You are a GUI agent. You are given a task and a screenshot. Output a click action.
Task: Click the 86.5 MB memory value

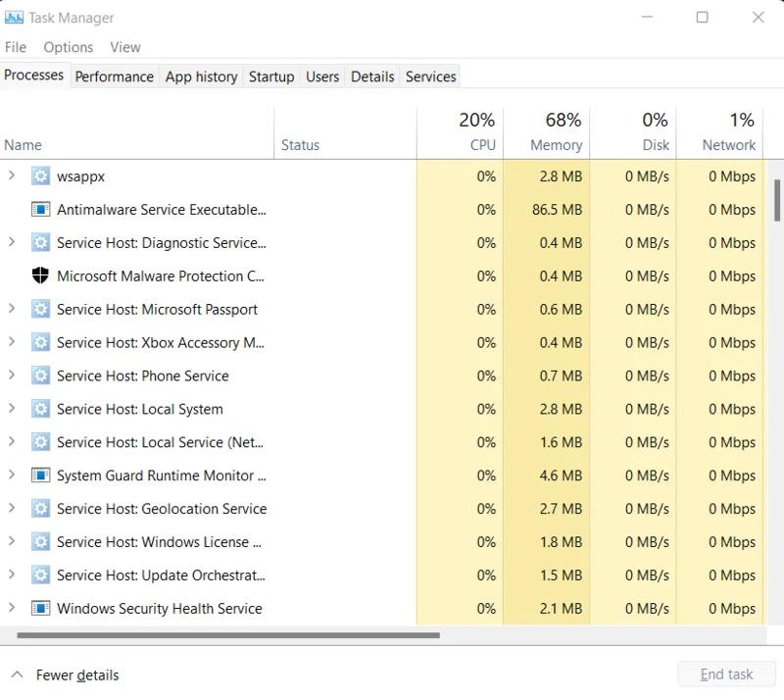557,210
